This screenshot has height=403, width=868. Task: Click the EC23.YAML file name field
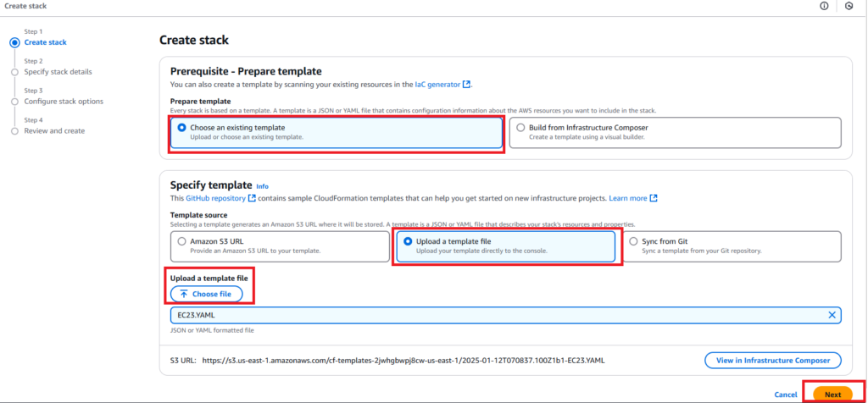[492, 315]
